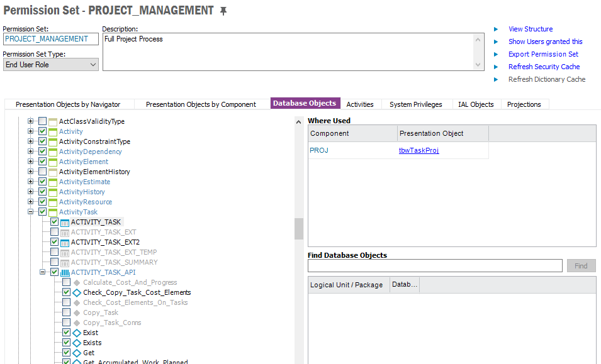This screenshot has height=364, width=601.
Task: Open Presentation Objects by Navigator tab
Action: pos(67,104)
